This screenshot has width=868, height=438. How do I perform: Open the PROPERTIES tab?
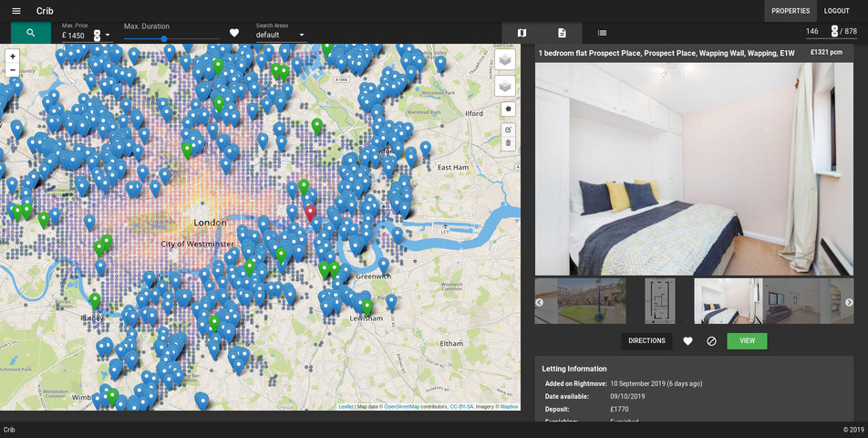click(x=790, y=11)
